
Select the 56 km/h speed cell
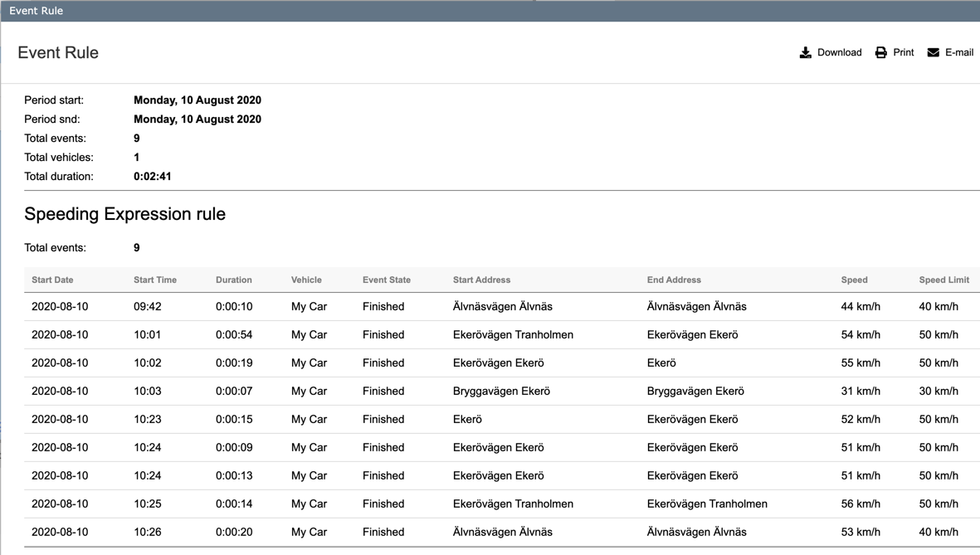[861, 504]
